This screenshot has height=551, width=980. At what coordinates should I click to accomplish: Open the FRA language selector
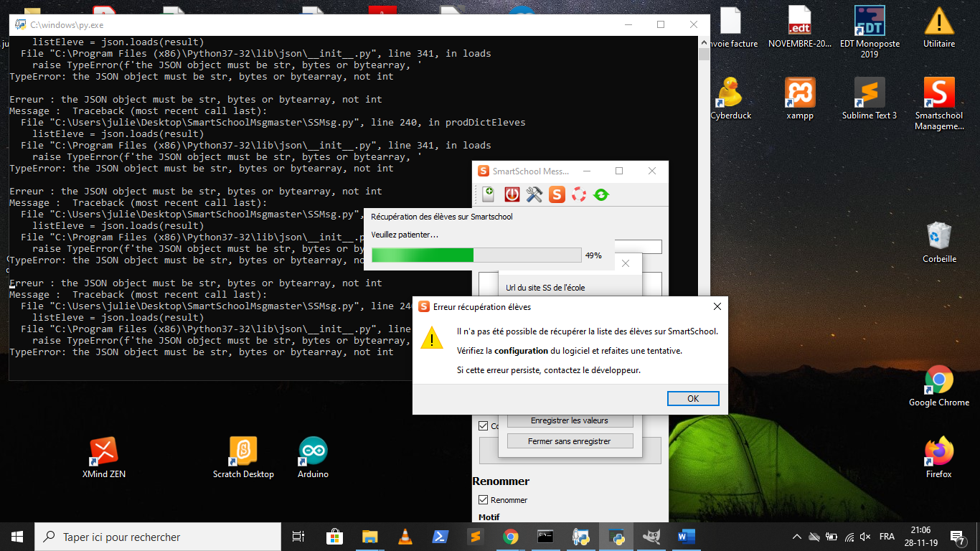click(x=887, y=536)
